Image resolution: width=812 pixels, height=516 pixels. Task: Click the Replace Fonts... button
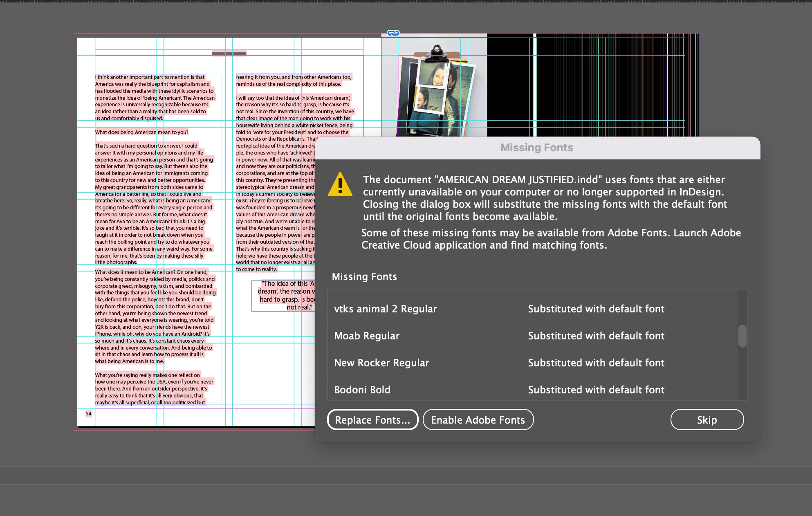[x=372, y=420]
